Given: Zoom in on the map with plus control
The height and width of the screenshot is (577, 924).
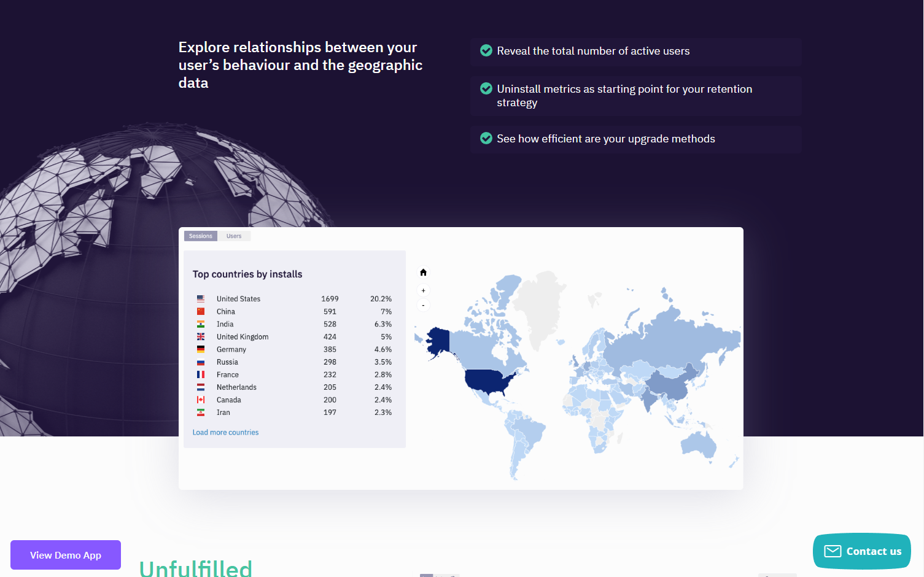Looking at the screenshot, I should 423,290.
